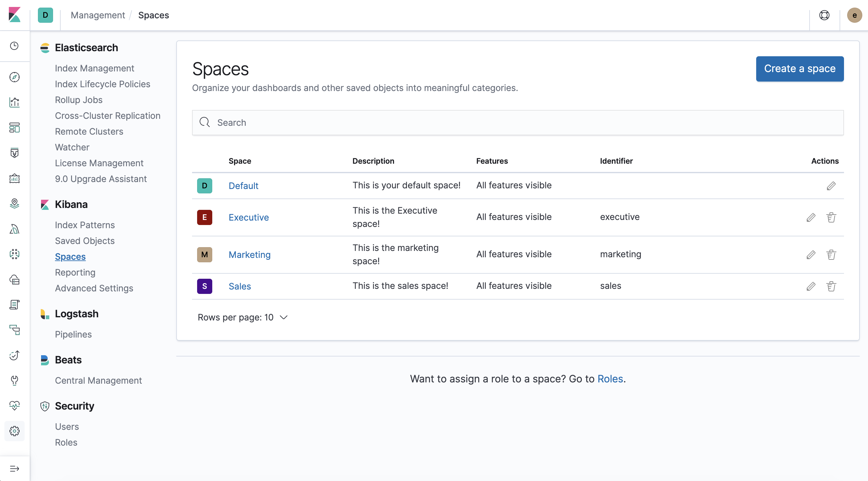Delete the Executive space with trash icon
Screen dimensions: 868x481
click(x=831, y=217)
